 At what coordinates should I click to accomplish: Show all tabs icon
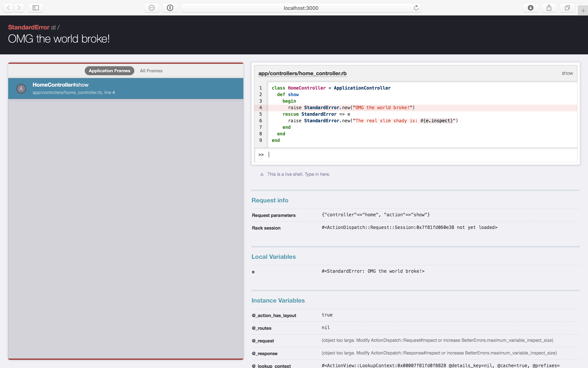[x=567, y=8]
